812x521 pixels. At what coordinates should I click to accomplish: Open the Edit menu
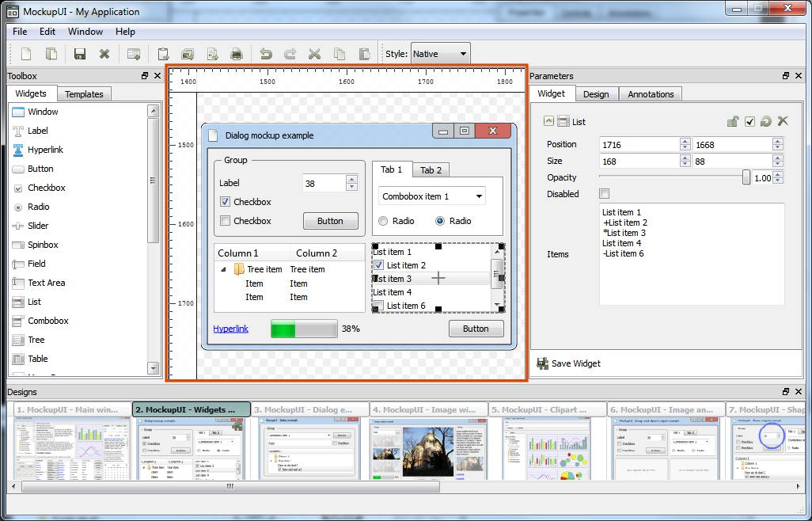click(47, 32)
